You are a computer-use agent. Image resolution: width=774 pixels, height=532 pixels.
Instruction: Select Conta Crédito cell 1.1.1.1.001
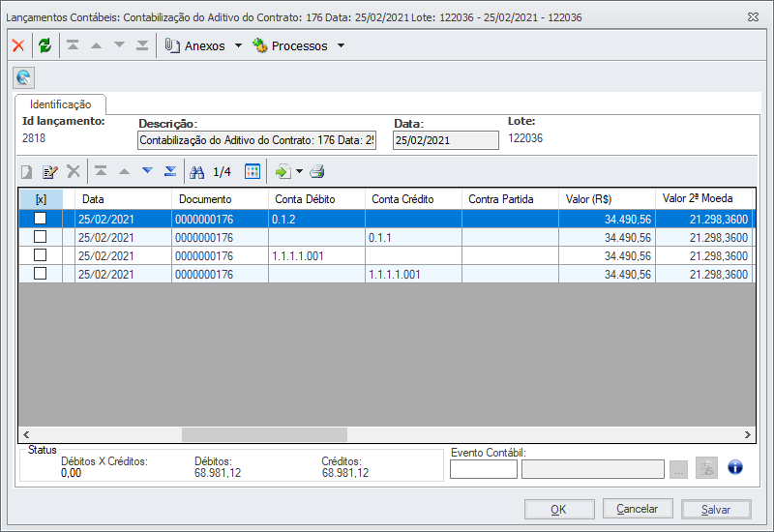click(x=414, y=274)
